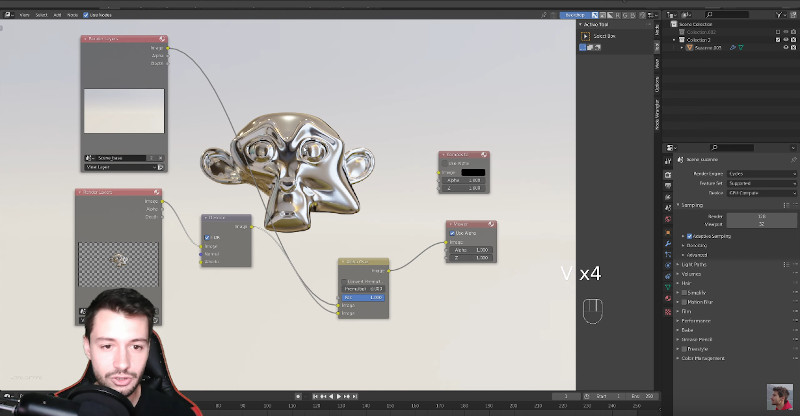Open the Outliner filter funnel icon

point(779,15)
